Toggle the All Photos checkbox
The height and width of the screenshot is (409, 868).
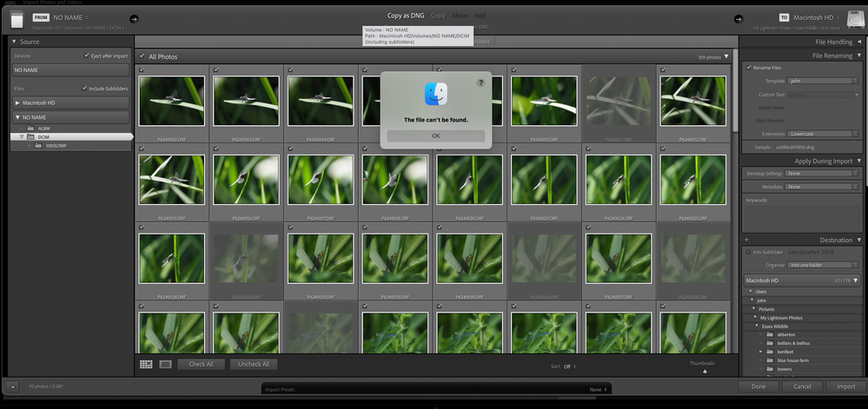(142, 56)
